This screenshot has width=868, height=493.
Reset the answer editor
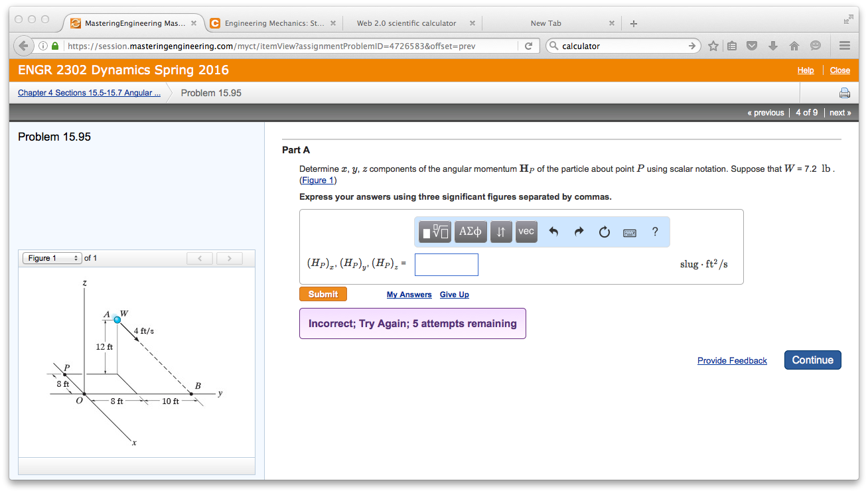(604, 232)
